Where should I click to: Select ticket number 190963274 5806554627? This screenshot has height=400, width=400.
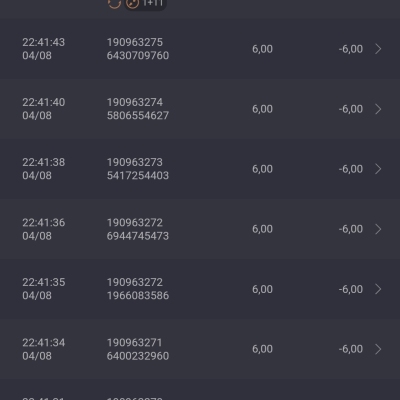tap(138, 109)
